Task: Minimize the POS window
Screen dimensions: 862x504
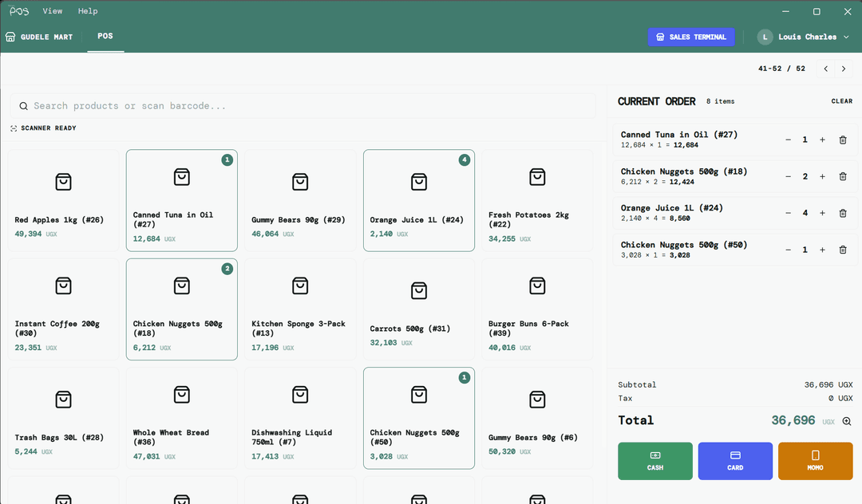Action: [785, 11]
